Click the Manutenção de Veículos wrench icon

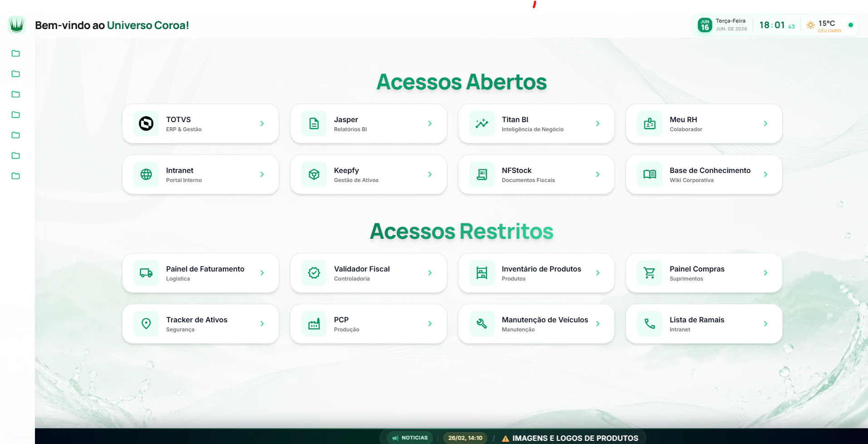[x=482, y=324]
